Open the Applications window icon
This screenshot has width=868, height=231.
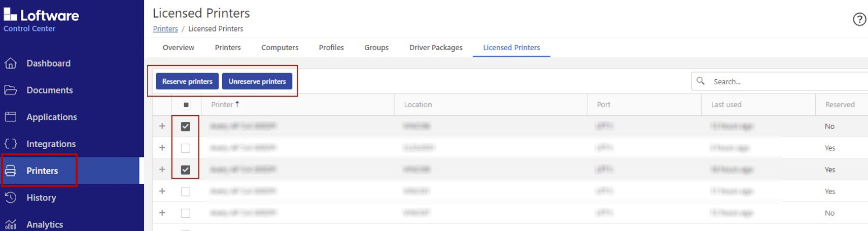[11, 117]
